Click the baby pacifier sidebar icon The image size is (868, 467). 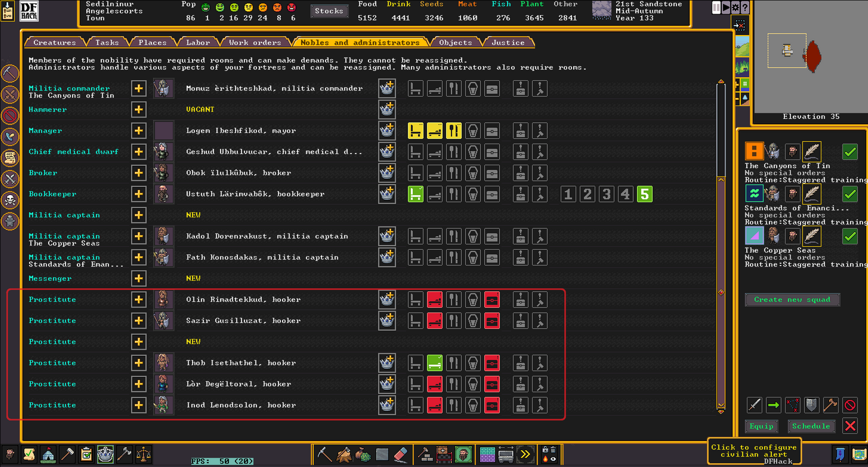pyautogui.click(x=10, y=136)
